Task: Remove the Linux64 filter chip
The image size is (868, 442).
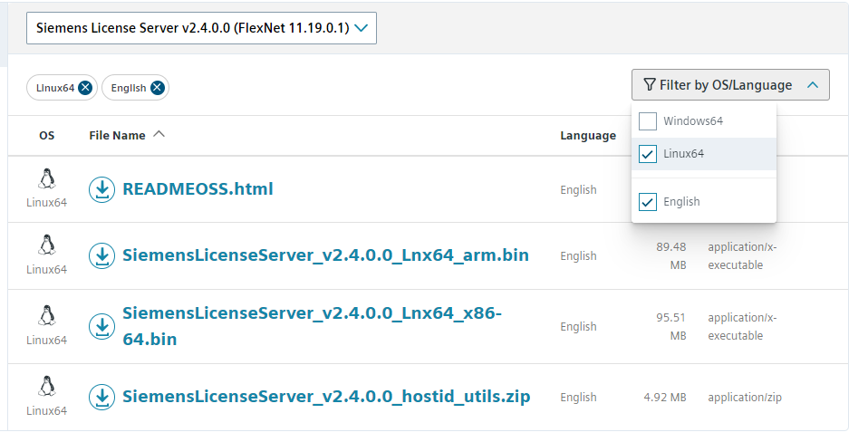Action: 85,88
